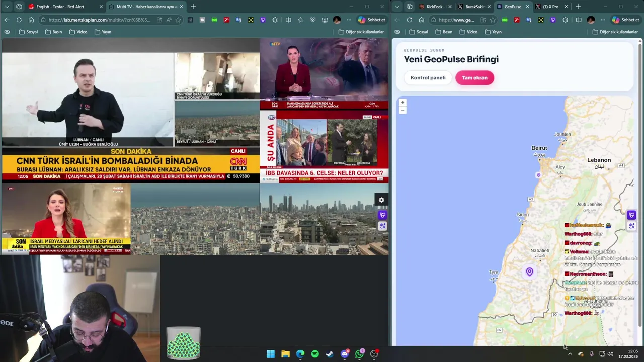Open Spotify from the taskbar
644x362 pixels.
315,354
